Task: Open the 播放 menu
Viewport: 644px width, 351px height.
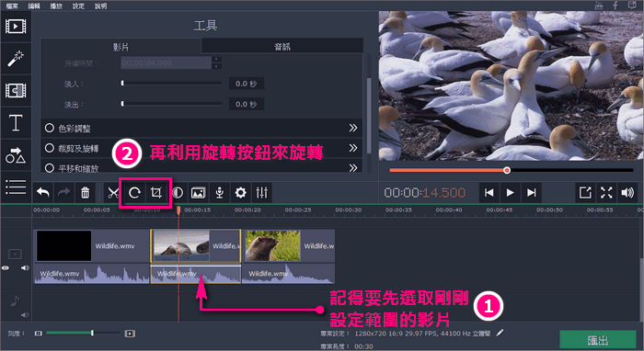Action: (56, 6)
